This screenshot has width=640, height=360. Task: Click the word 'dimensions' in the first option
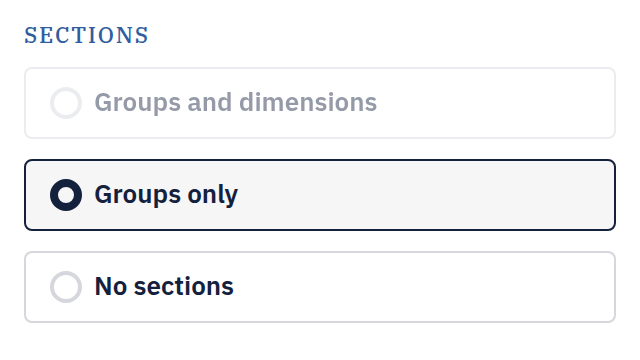coord(308,102)
